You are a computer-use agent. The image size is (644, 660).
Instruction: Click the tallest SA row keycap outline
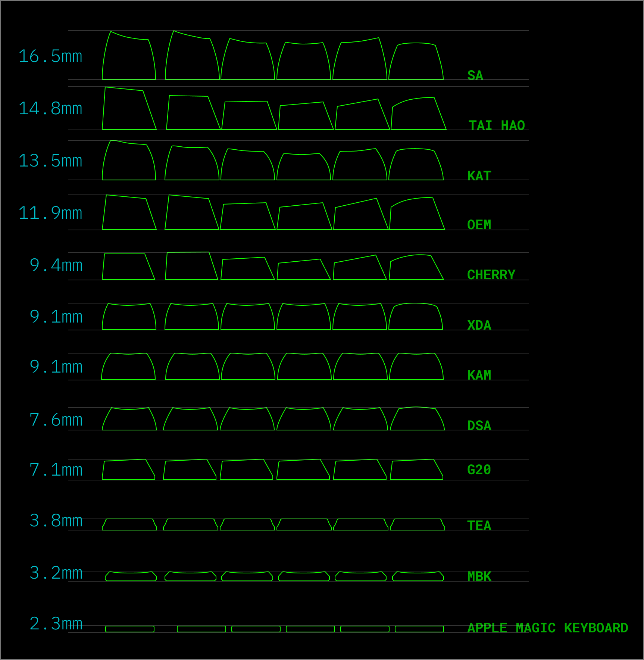(x=129, y=56)
